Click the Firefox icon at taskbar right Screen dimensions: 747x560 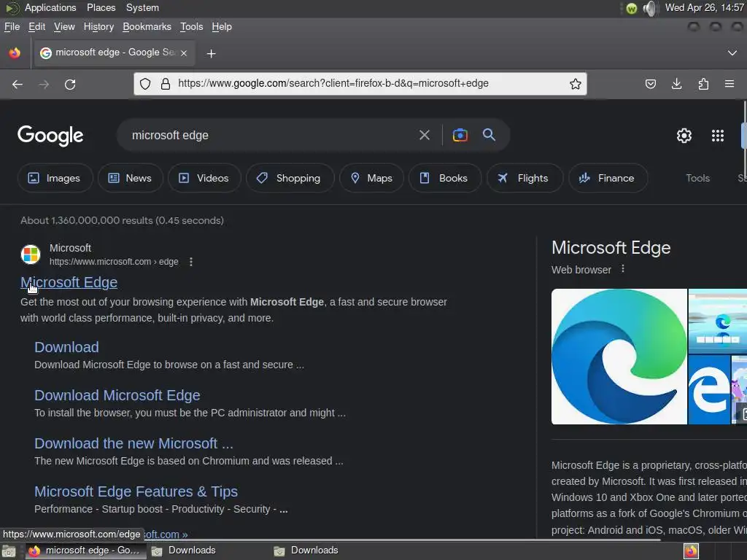(x=692, y=551)
